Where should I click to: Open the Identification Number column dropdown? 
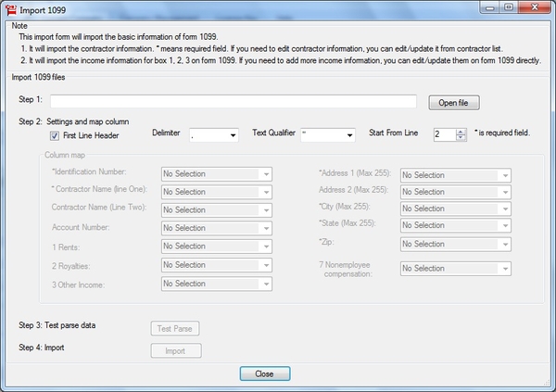click(x=217, y=173)
